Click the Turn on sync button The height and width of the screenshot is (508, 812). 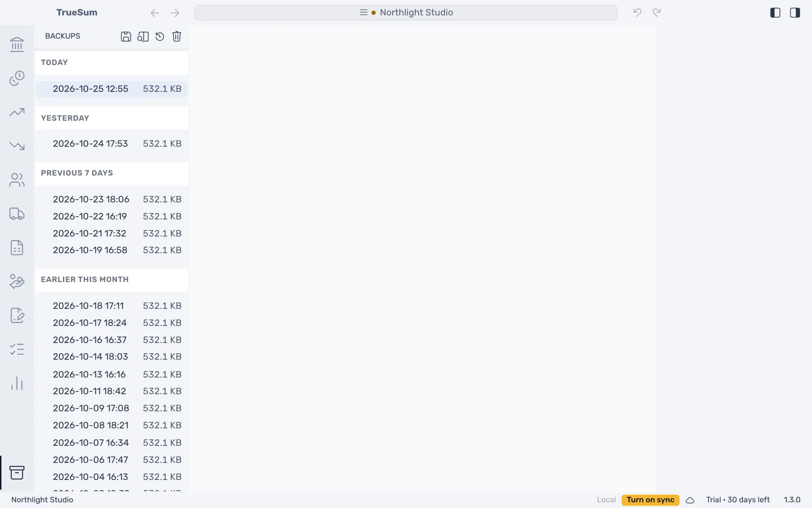click(650, 500)
